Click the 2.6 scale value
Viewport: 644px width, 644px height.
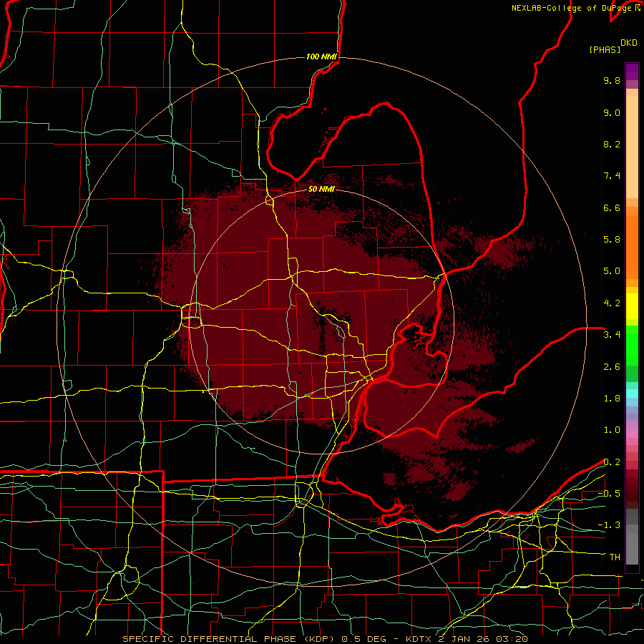(612, 367)
